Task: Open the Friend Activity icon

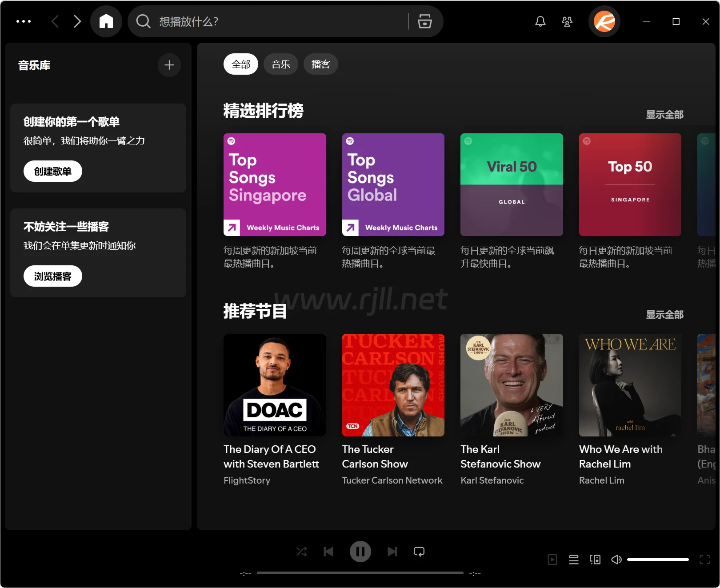Action: [x=567, y=21]
